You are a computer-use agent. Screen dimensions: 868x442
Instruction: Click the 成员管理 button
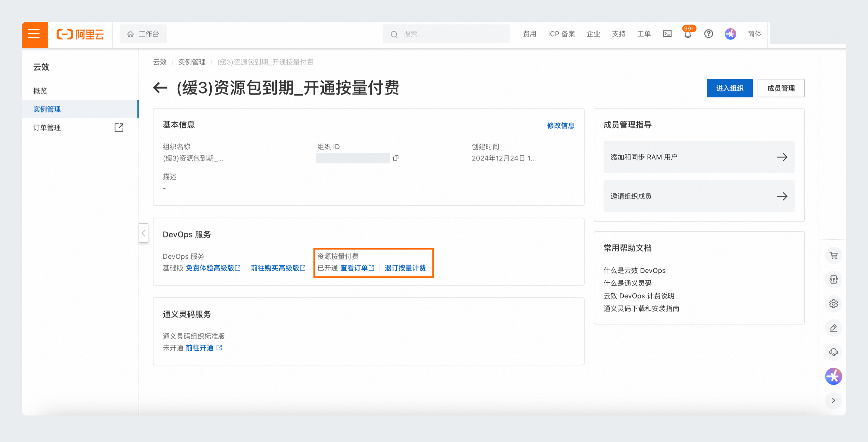pos(781,88)
